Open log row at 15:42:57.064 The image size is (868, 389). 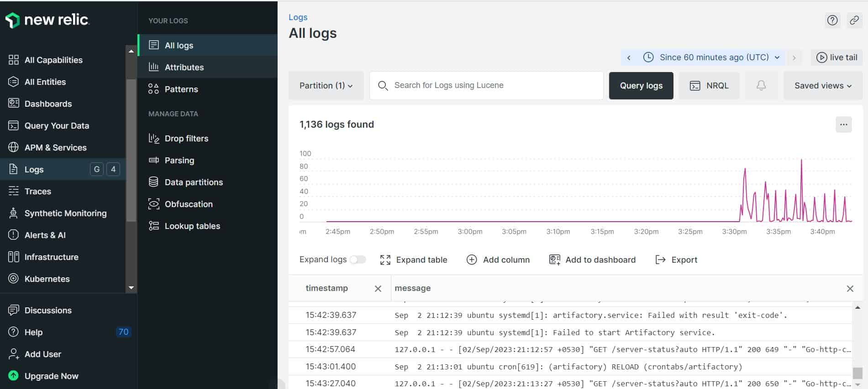(570, 349)
